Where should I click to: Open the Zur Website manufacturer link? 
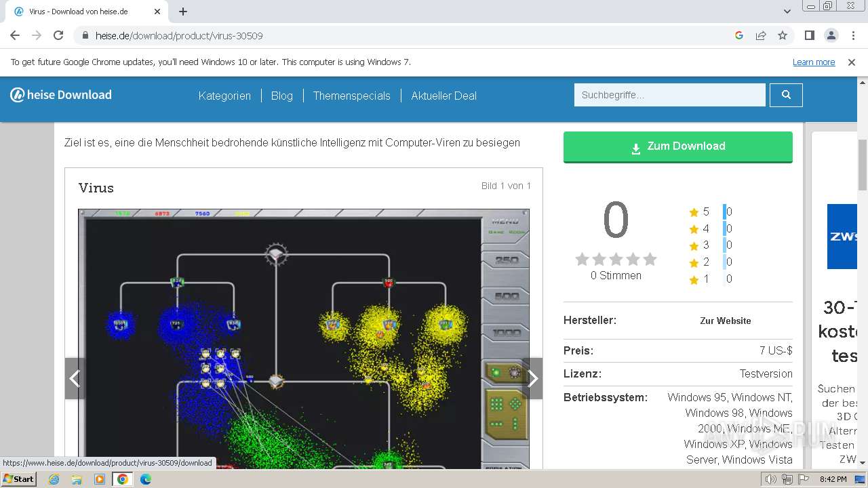click(x=725, y=321)
